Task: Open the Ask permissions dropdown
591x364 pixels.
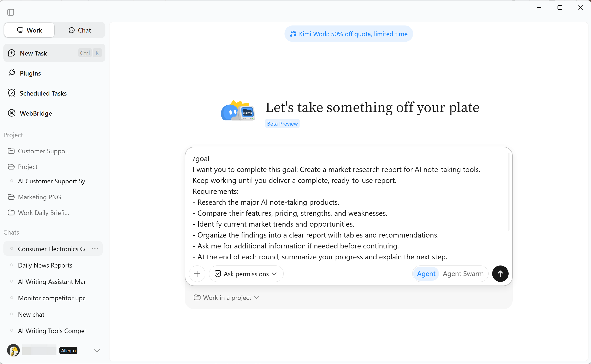Action: pos(246,274)
